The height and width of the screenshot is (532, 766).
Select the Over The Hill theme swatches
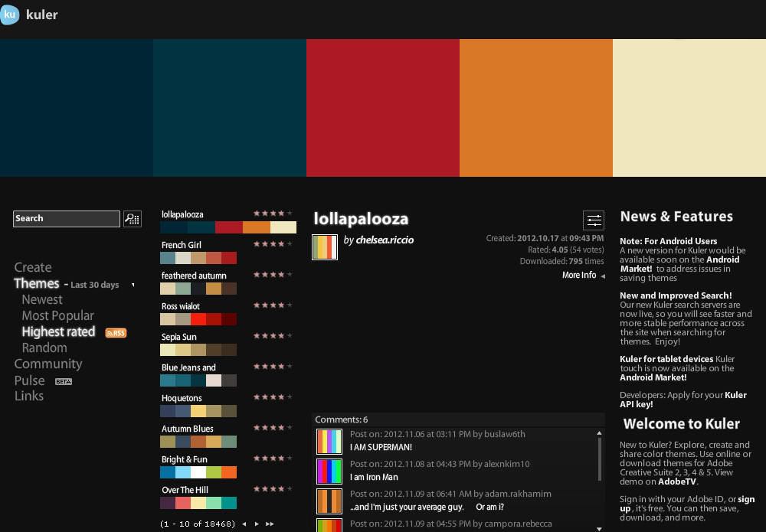(x=198, y=503)
